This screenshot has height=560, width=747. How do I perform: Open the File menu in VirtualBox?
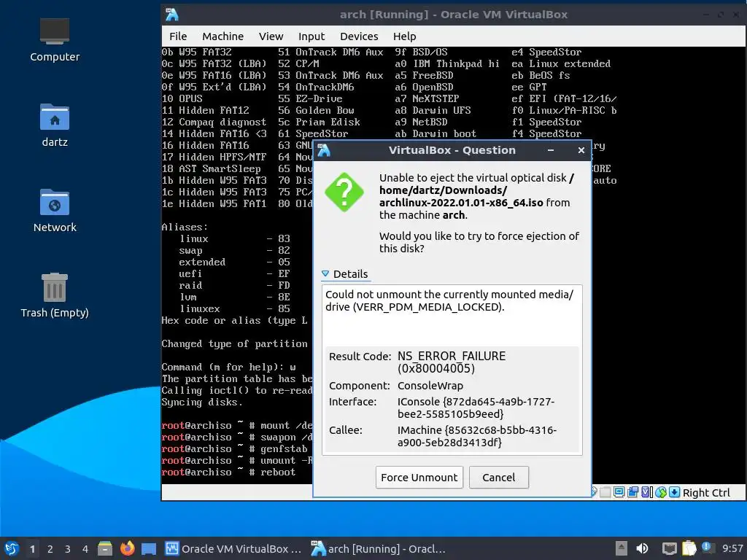click(x=178, y=36)
